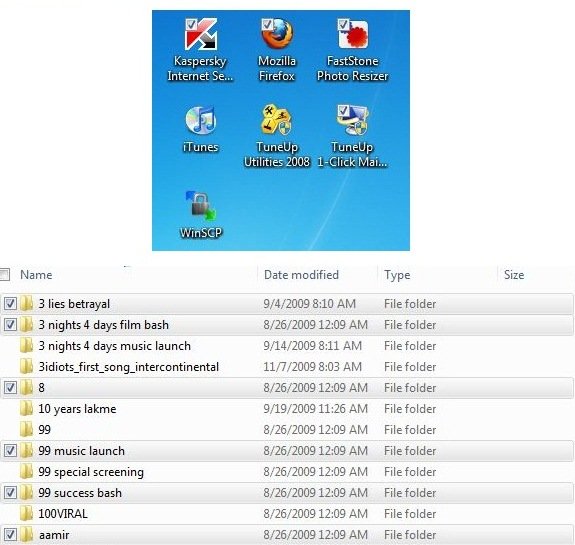Select the '10 years lakme' folder name
The width and height of the screenshot is (575, 545).
(77, 409)
